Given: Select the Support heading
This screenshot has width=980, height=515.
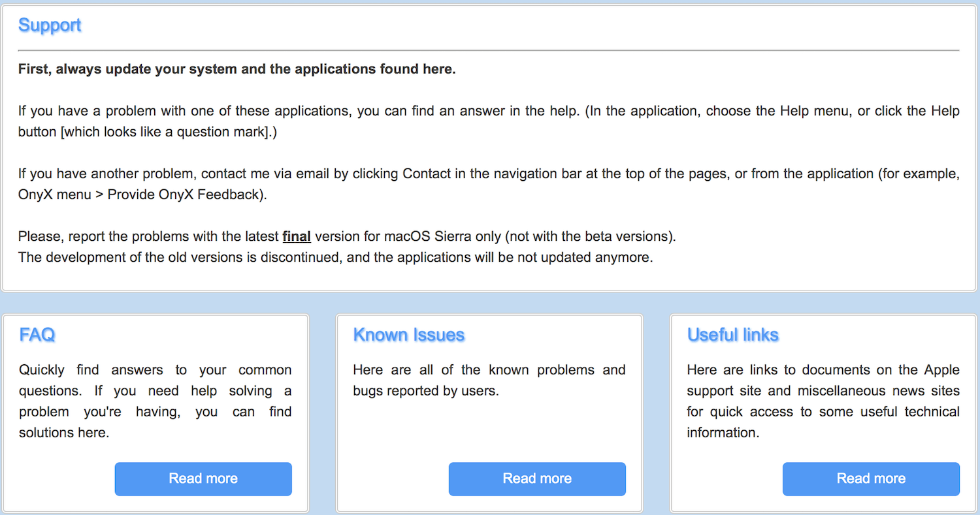Looking at the screenshot, I should [50, 25].
